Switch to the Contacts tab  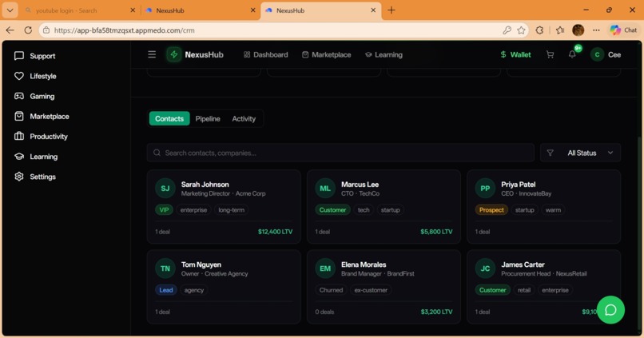point(169,119)
